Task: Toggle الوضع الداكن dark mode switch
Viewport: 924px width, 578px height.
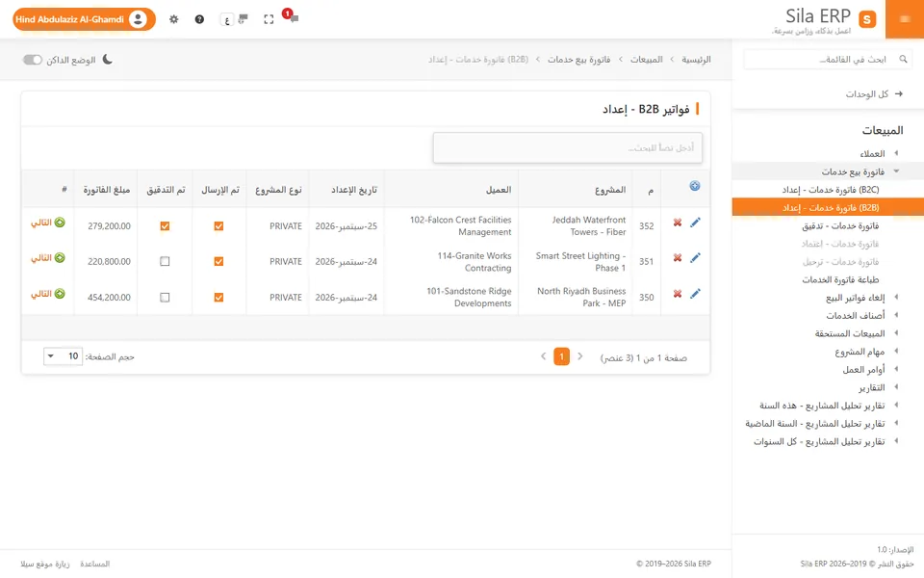Action: 33,60
